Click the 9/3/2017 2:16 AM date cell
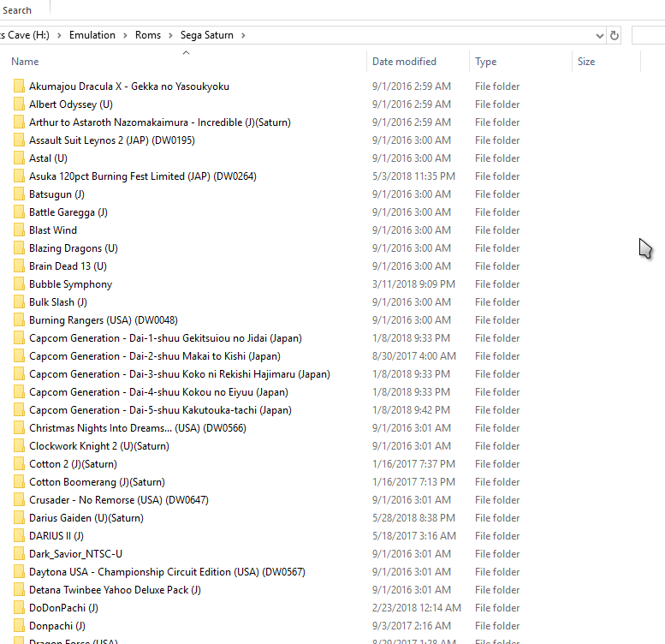Viewport: 665px width, 644px height. click(x=412, y=626)
